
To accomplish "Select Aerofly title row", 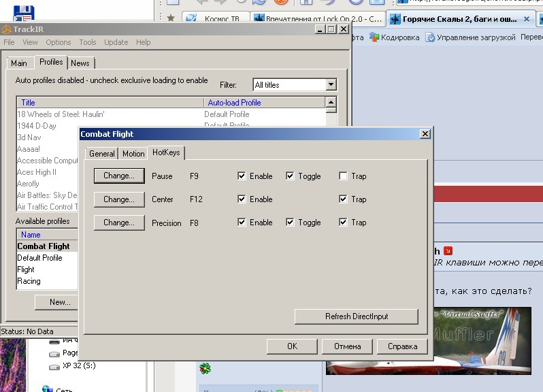I will pyautogui.click(x=48, y=184).
